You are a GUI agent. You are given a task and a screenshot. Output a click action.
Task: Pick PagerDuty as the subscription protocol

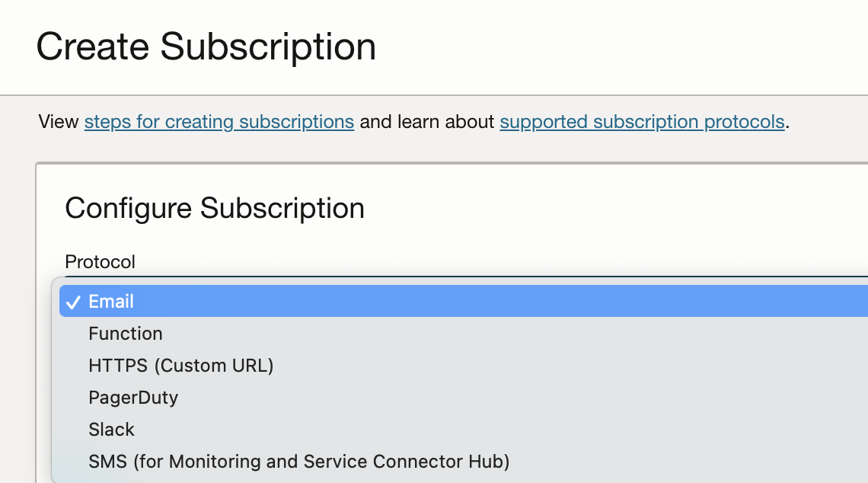tap(133, 397)
